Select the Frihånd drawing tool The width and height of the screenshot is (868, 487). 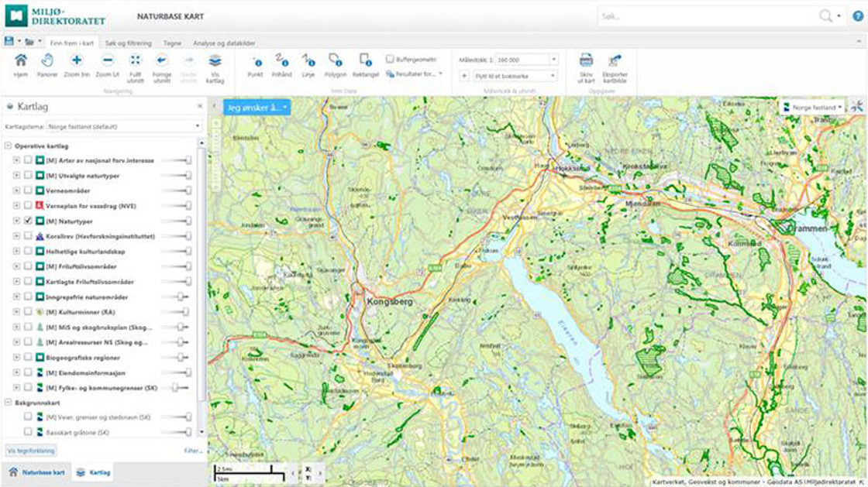coord(281,60)
